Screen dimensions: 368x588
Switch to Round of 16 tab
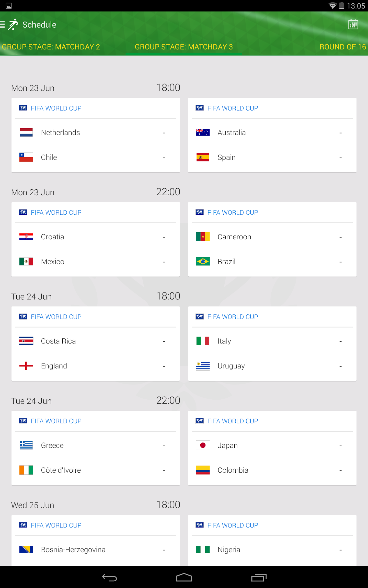click(x=342, y=47)
